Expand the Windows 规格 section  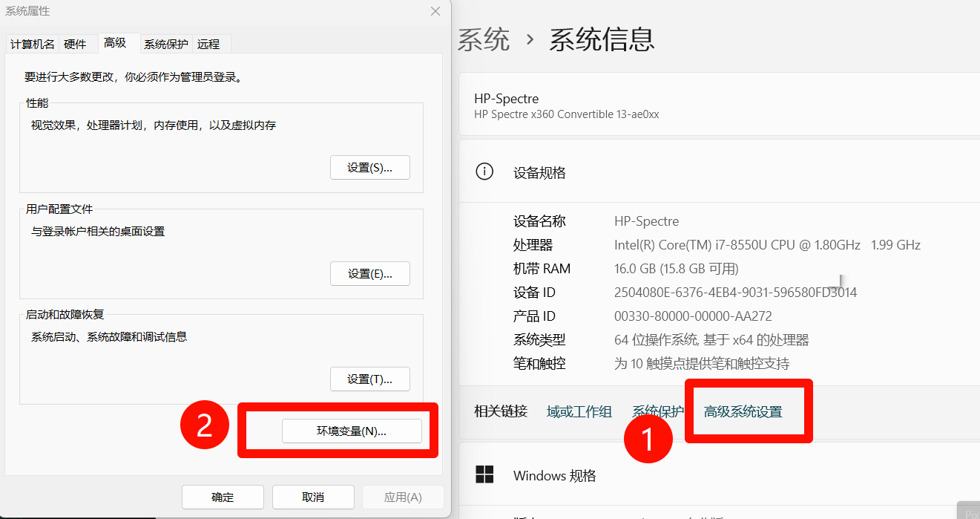(x=720, y=475)
